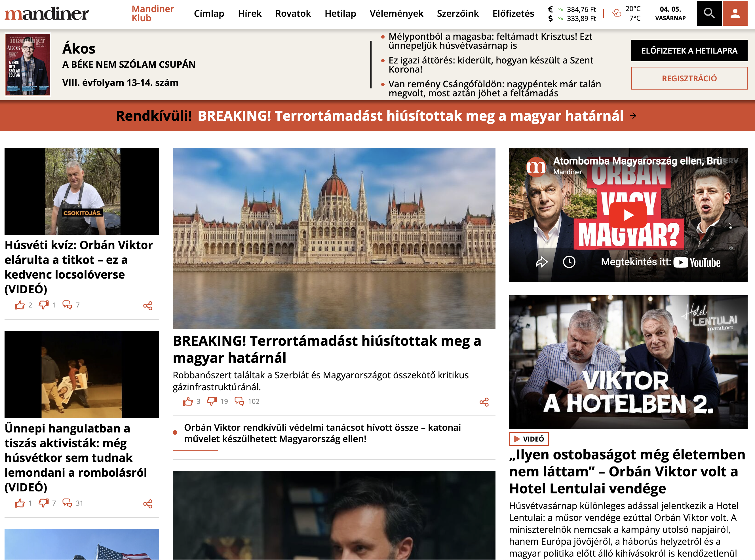Dislike the breaking news article
The width and height of the screenshot is (755, 560).
click(212, 401)
